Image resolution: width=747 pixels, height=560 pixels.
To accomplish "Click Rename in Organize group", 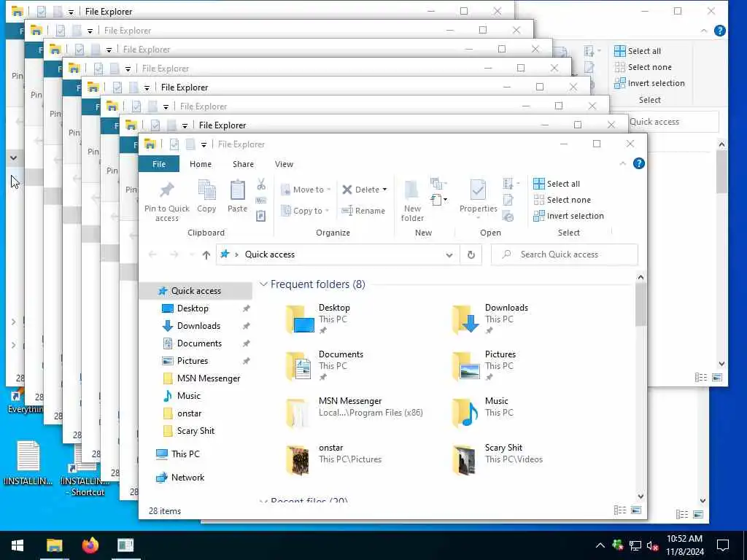I will pos(363,211).
